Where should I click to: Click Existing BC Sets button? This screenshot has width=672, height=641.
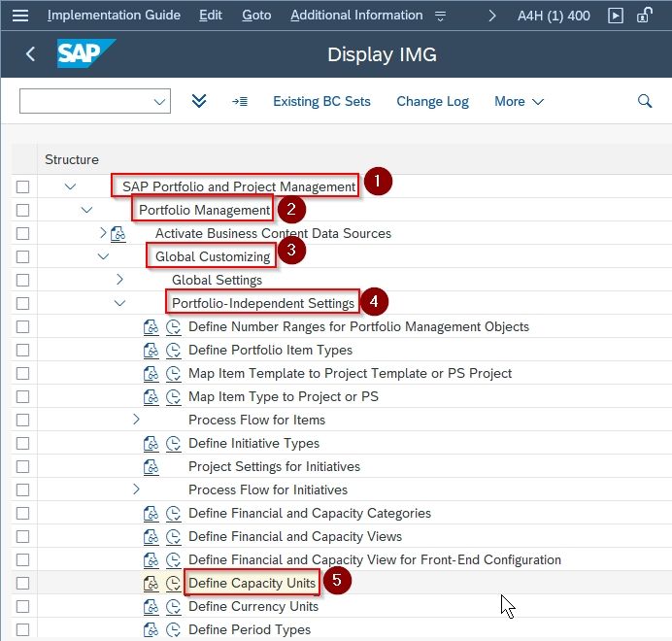321,102
